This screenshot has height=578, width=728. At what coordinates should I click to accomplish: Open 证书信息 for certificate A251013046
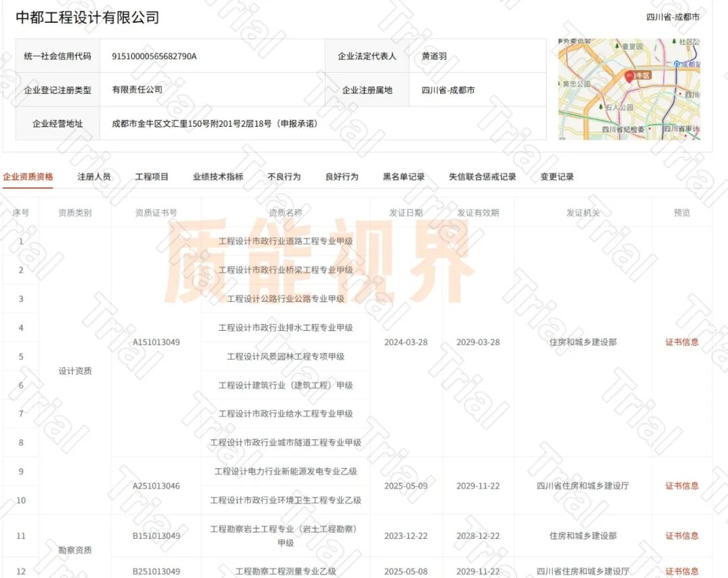[x=681, y=486]
